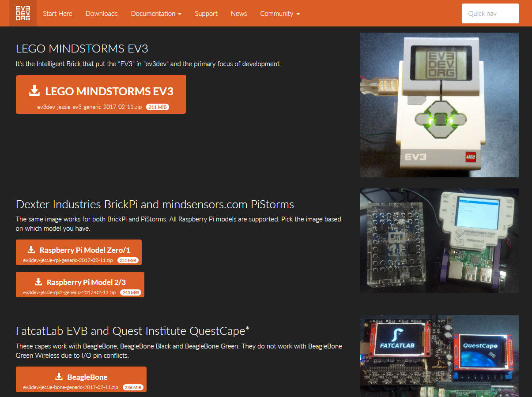532x397 pixels.
Task: Open the Downloads page
Action: [102, 14]
